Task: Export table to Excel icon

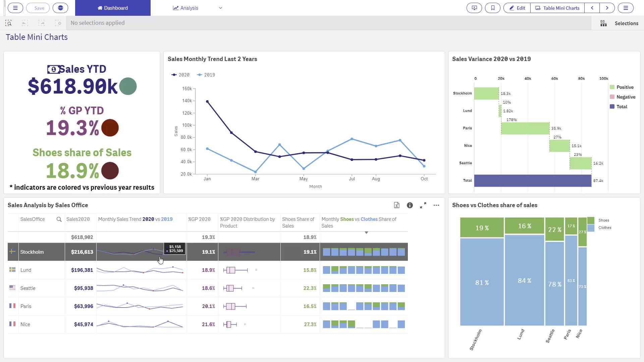Action: pos(396,205)
